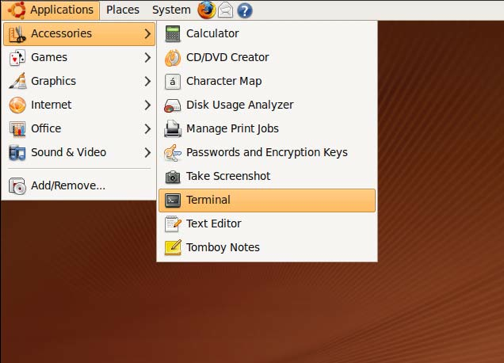Screen dimensions: 504x363
Task: Click the Text Editor notepad icon
Action: pyautogui.click(x=173, y=224)
